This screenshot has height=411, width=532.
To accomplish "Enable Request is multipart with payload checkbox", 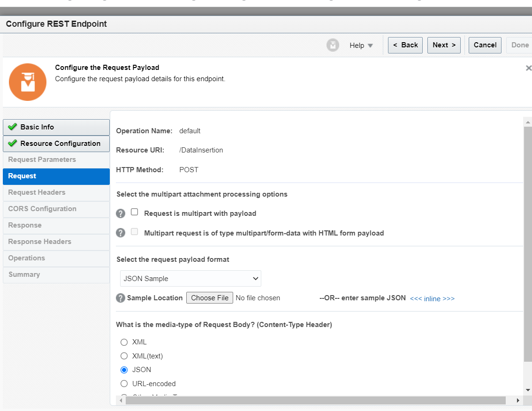I will (135, 212).
